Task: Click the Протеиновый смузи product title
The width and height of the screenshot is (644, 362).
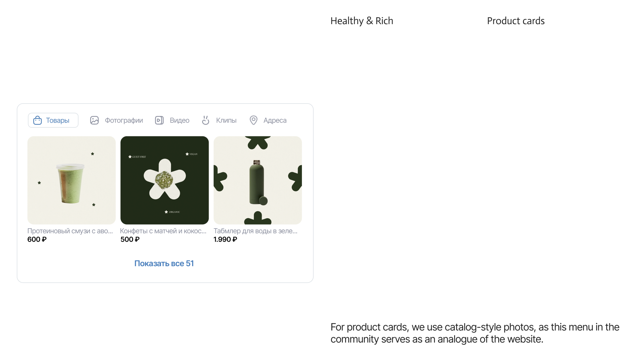Action: pos(70,231)
